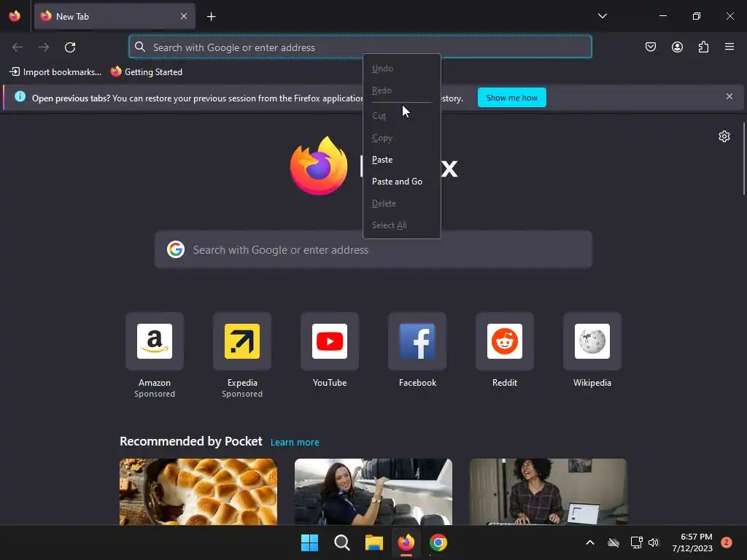Image resolution: width=747 pixels, height=560 pixels.
Task: Choose Paste from the context menu
Action: (x=402, y=160)
